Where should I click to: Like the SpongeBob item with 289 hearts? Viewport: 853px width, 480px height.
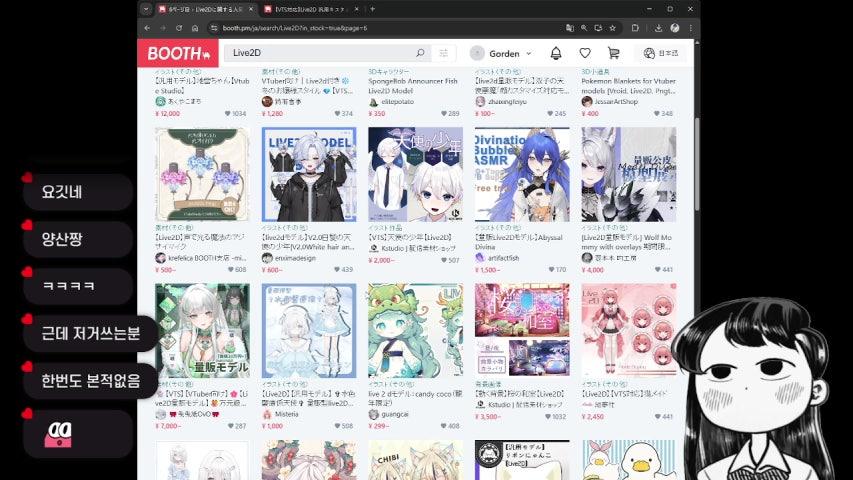(x=444, y=113)
